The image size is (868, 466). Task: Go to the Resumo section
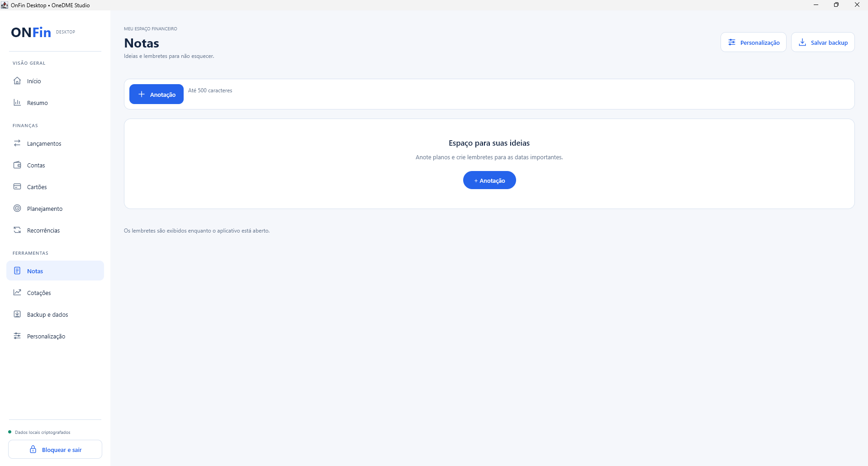click(55, 103)
